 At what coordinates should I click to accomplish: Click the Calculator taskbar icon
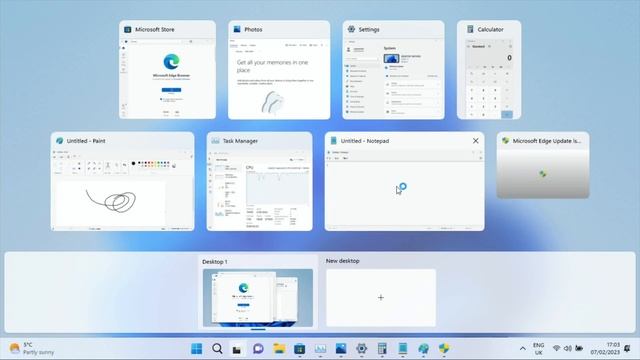pyautogui.click(x=382, y=349)
